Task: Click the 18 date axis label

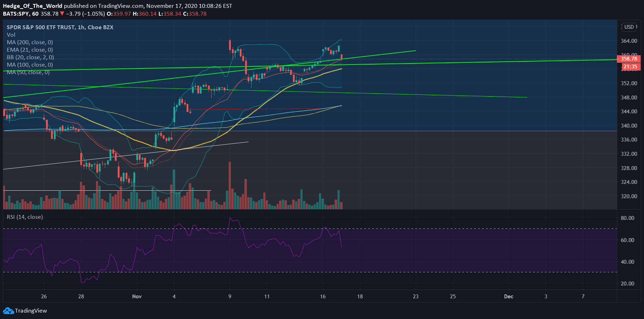Action: pyautogui.click(x=360, y=297)
